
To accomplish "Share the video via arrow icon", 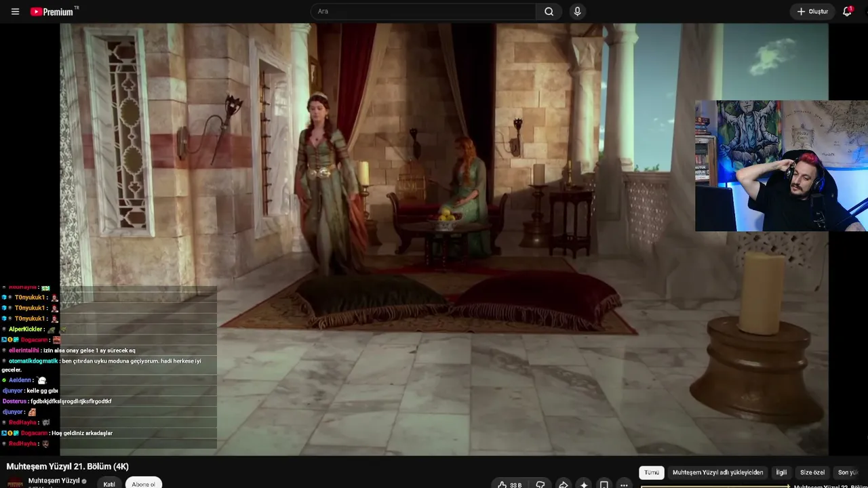I will point(563,485).
